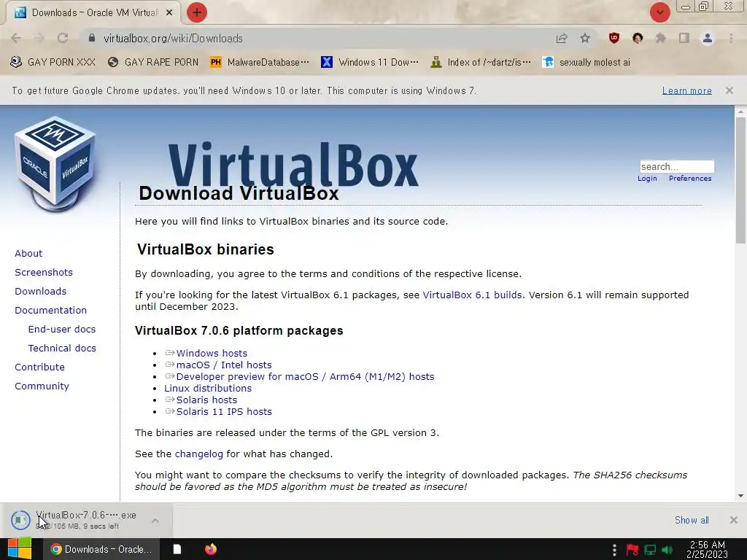The height and width of the screenshot is (560, 747).
Task: Close the downloads shelf
Action: [x=733, y=520]
